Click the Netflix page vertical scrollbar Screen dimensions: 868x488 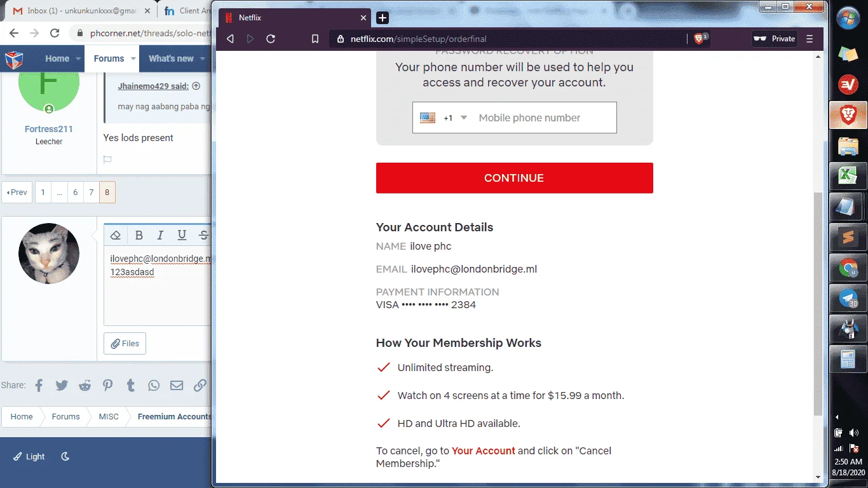point(818,303)
